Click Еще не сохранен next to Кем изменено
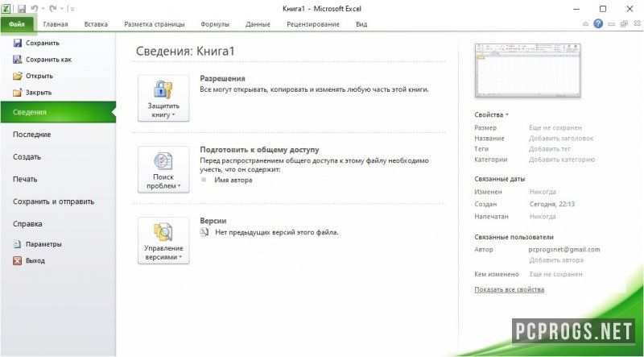Screen dimensions: 644x357 tap(555, 274)
